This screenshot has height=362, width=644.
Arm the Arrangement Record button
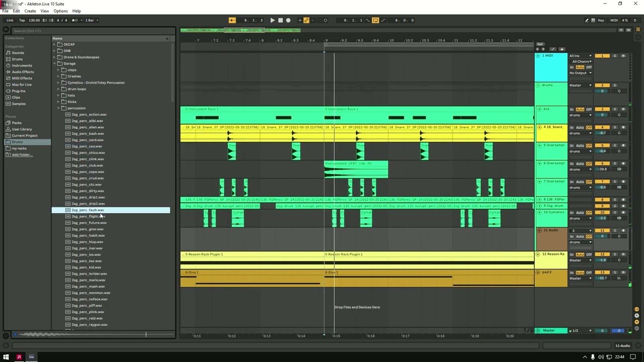(288, 20)
